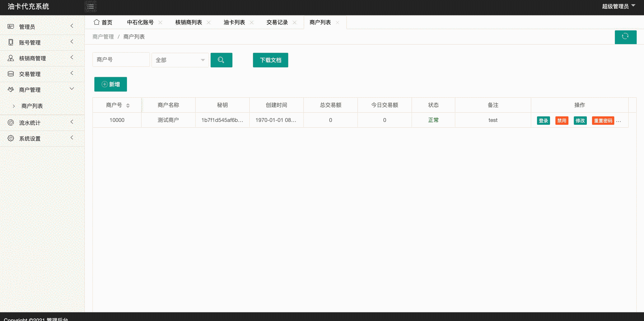The height and width of the screenshot is (321, 644).
Task: Sort by 商户号 using the sort arrows
Action: 128,105
